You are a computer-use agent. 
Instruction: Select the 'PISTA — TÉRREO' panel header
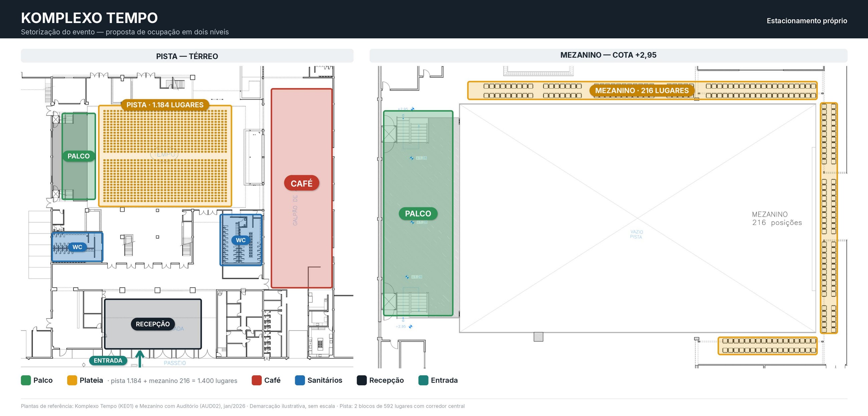click(187, 56)
